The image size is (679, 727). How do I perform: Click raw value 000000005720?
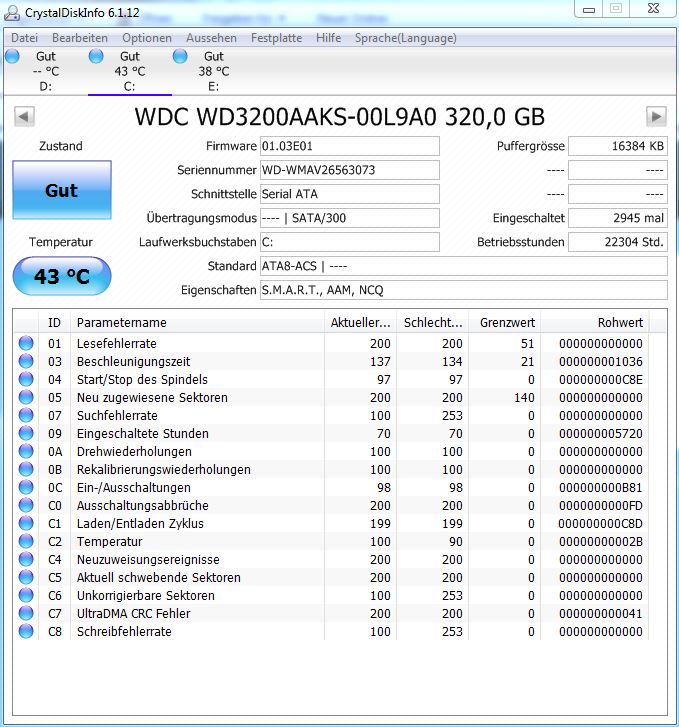point(601,434)
